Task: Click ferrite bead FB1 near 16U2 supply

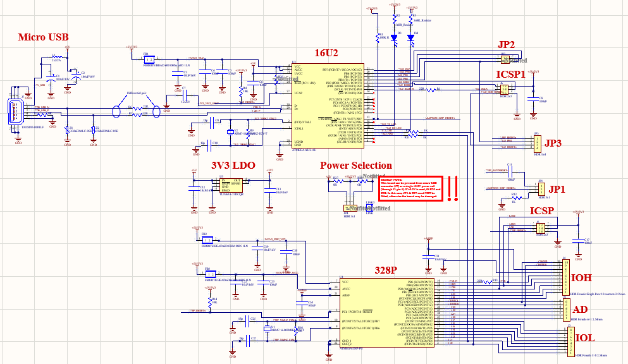Action: tap(147, 59)
